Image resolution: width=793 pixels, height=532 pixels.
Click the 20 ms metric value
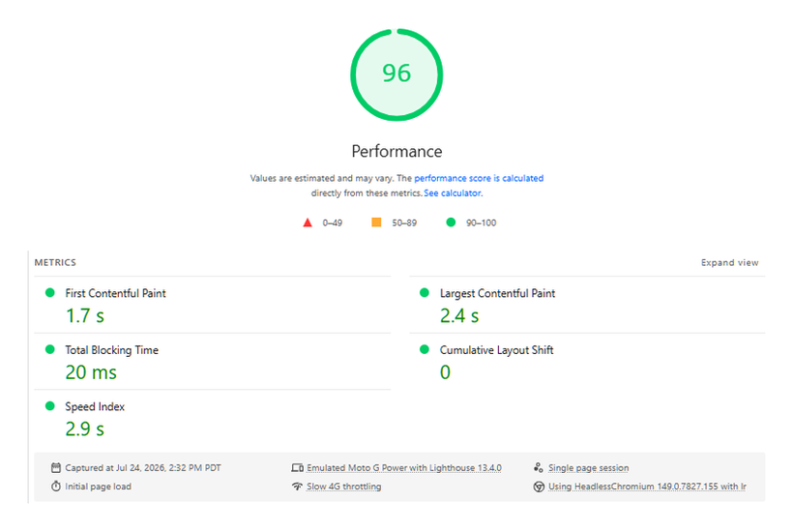pos(91,372)
